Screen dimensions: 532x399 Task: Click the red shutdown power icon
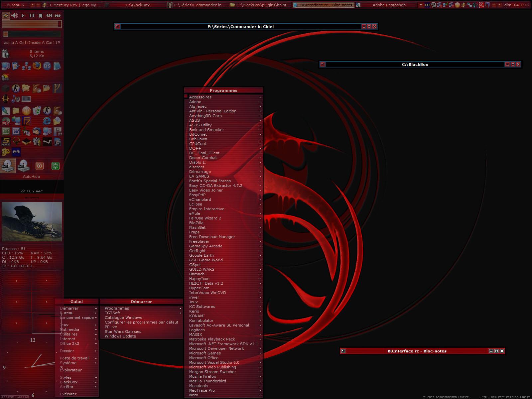click(x=40, y=166)
